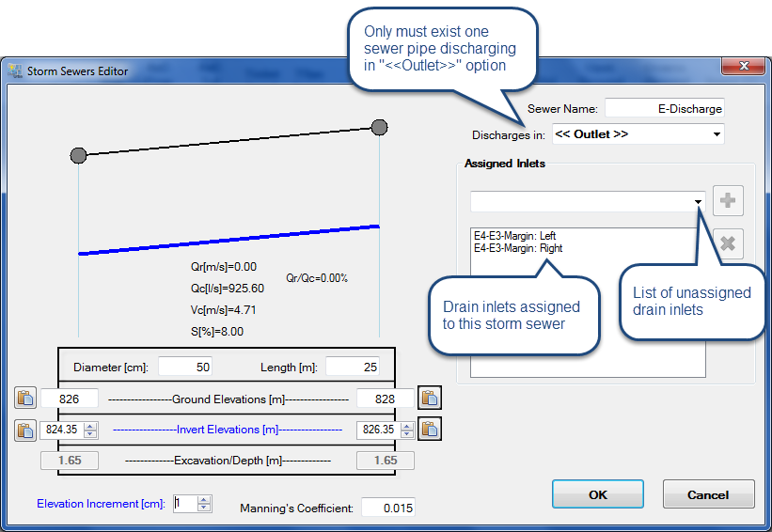Click the remove inlet X icon
The height and width of the screenshot is (532, 772).
pos(728,244)
